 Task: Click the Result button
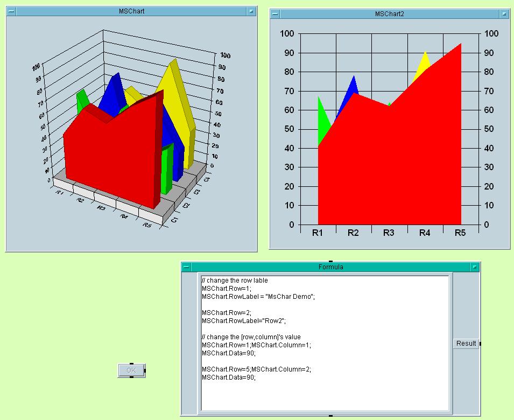click(466, 344)
